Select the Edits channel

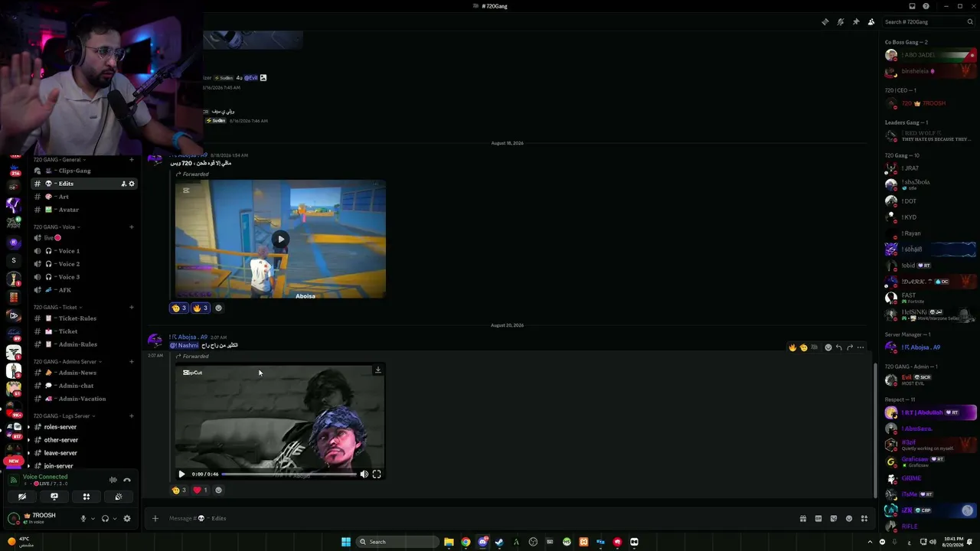(84, 184)
